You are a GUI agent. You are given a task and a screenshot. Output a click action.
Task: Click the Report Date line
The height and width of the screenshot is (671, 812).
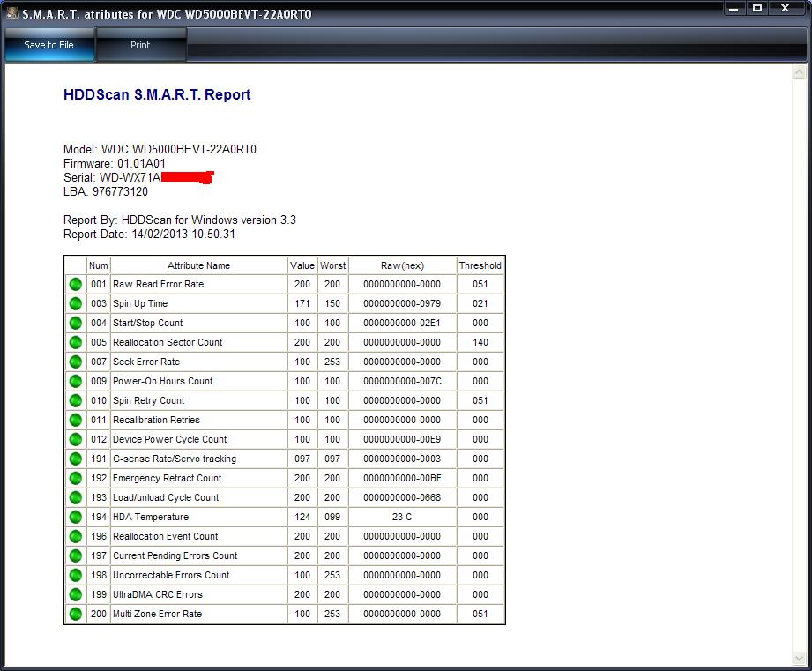149,234
